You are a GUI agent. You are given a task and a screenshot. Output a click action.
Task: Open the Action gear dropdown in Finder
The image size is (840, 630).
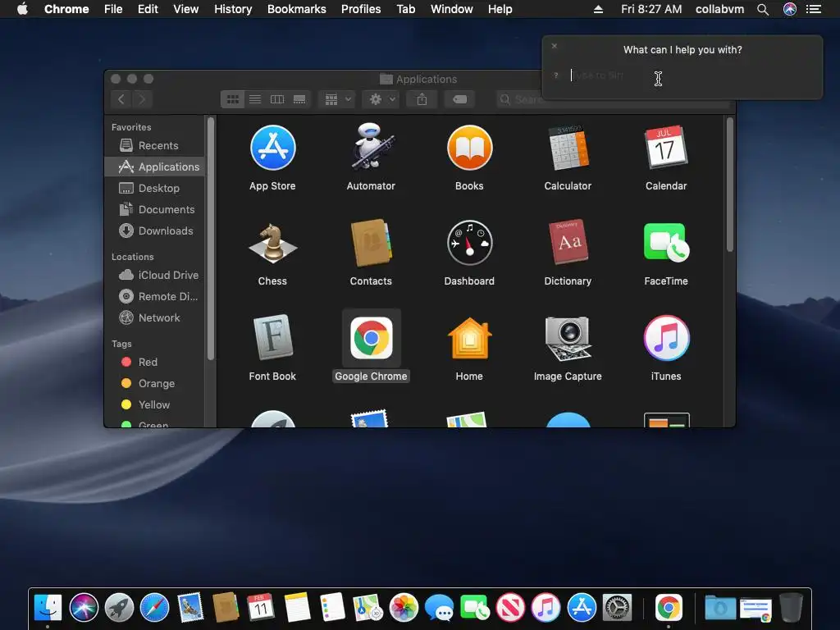(381, 99)
